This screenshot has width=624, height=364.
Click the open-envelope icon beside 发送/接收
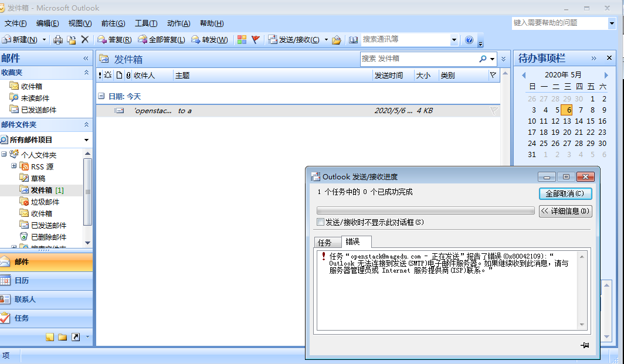337,40
